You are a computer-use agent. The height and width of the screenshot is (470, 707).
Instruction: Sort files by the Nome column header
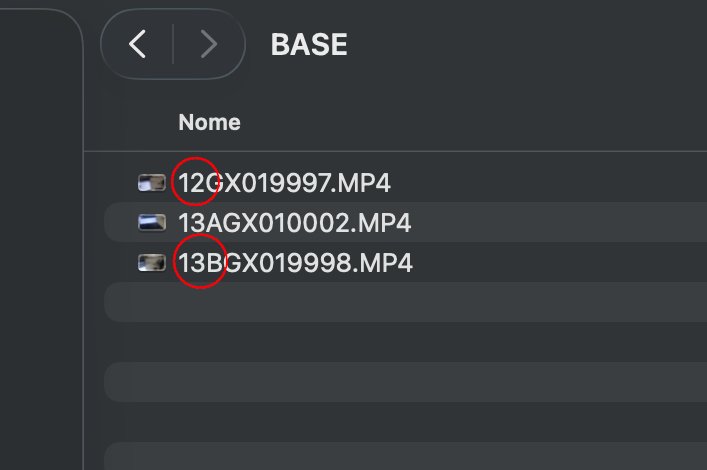coord(209,123)
